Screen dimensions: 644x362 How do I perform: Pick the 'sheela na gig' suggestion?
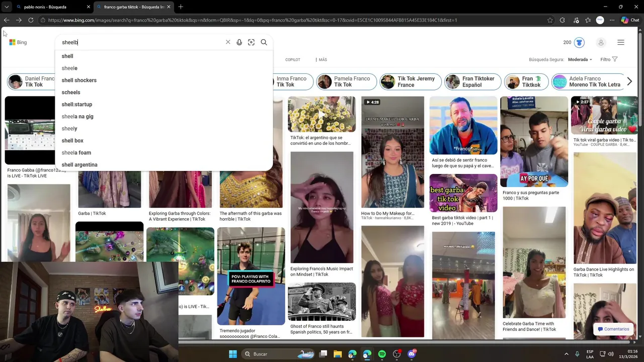tap(164, 117)
